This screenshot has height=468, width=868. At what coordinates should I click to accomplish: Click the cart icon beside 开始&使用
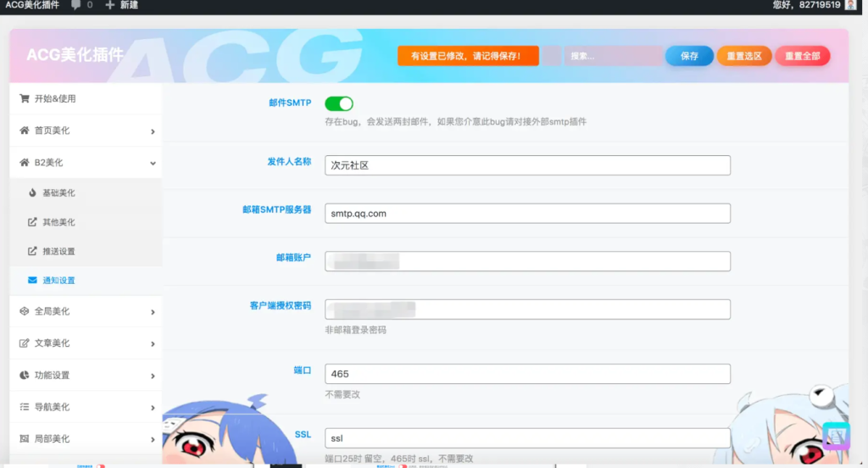(x=25, y=98)
